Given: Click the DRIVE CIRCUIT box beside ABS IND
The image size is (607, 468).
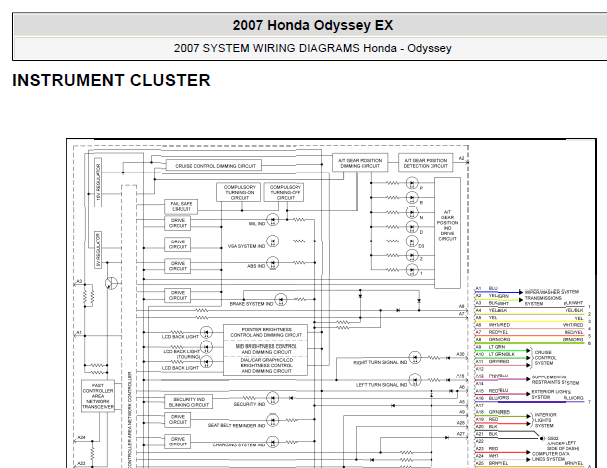Looking at the screenshot, I should [x=178, y=266].
